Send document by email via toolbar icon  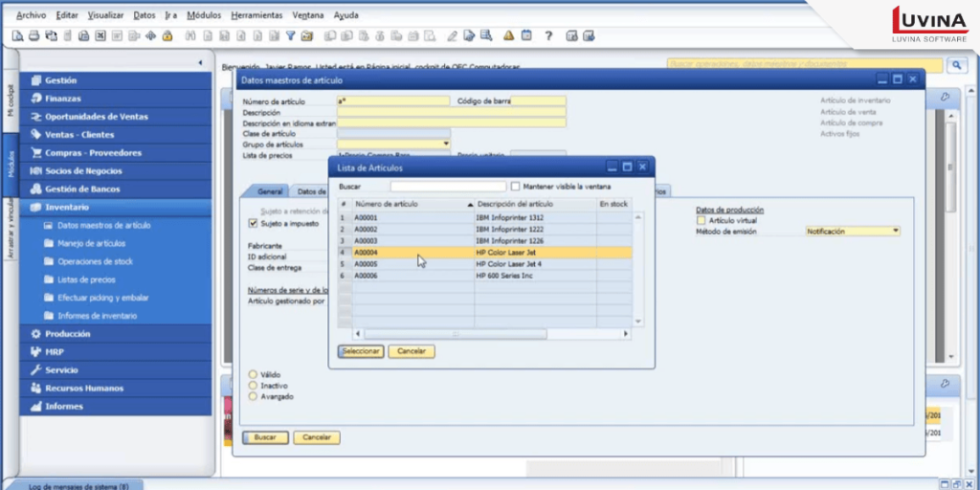(x=52, y=35)
